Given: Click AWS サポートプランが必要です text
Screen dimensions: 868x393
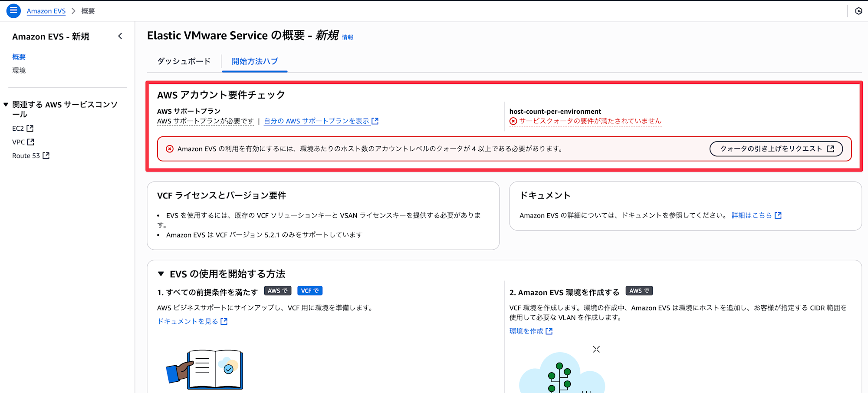Looking at the screenshot, I should click(205, 121).
